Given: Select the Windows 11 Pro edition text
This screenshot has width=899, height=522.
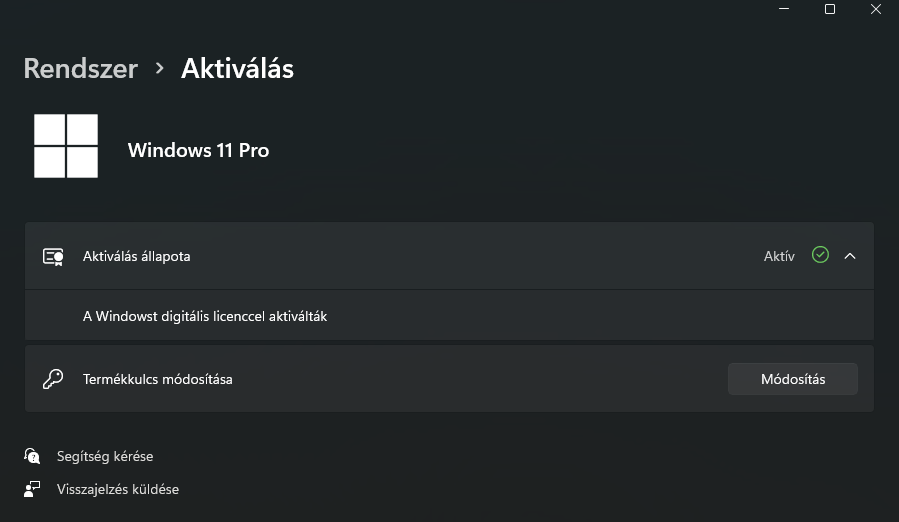Looking at the screenshot, I should pos(198,150).
